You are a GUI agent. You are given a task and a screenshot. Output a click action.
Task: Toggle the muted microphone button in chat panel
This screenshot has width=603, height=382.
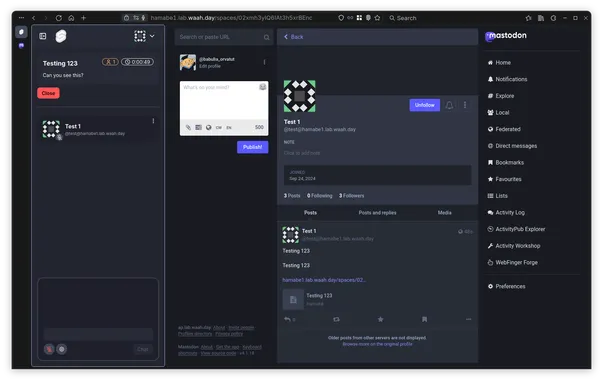pyautogui.click(x=49, y=349)
